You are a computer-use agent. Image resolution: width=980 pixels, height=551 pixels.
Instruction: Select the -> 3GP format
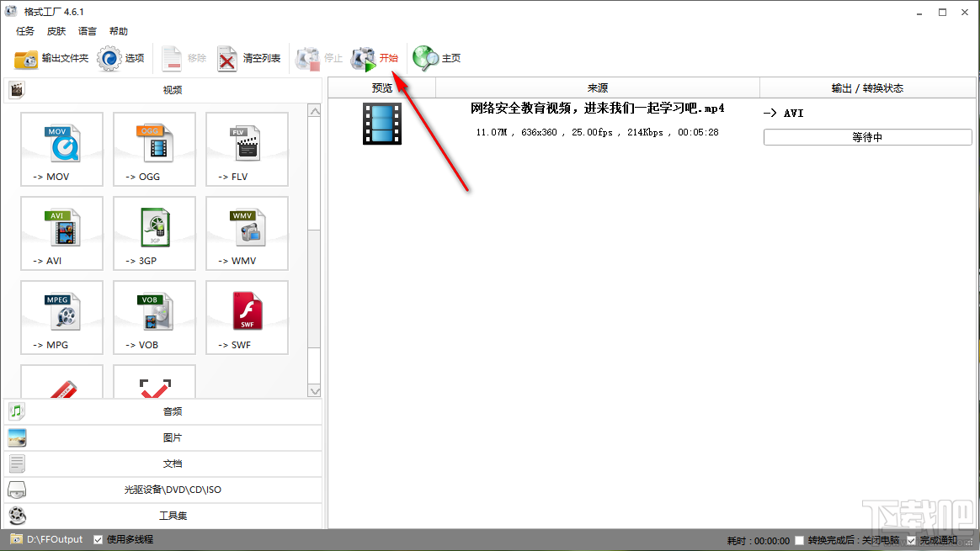pos(154,233)
